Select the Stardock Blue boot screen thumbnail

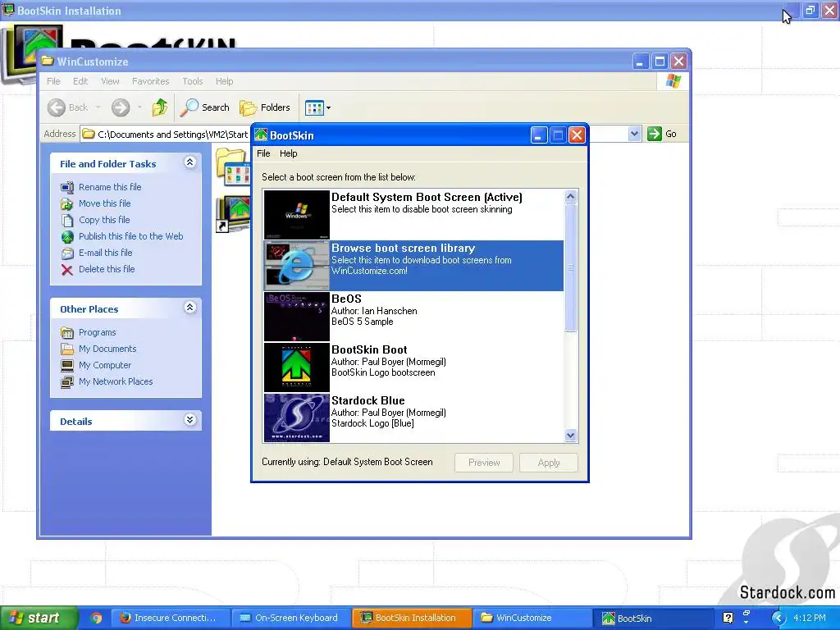click(x=296, y=418)
